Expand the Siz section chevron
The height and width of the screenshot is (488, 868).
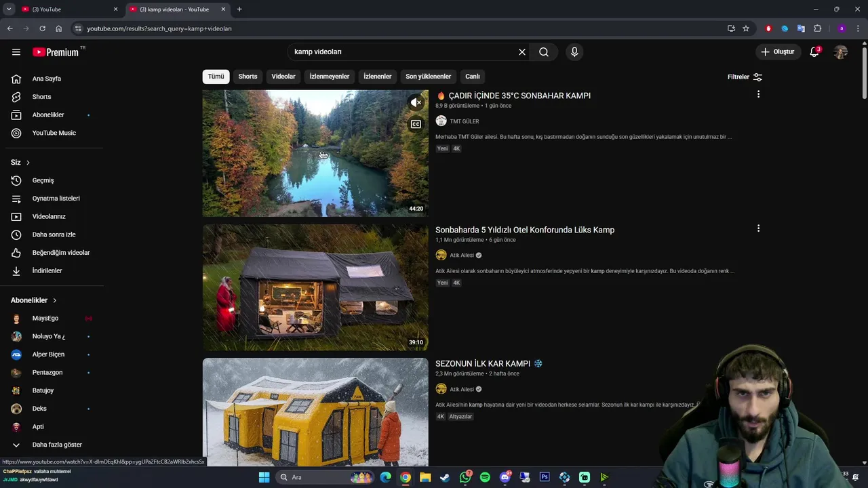28,163
